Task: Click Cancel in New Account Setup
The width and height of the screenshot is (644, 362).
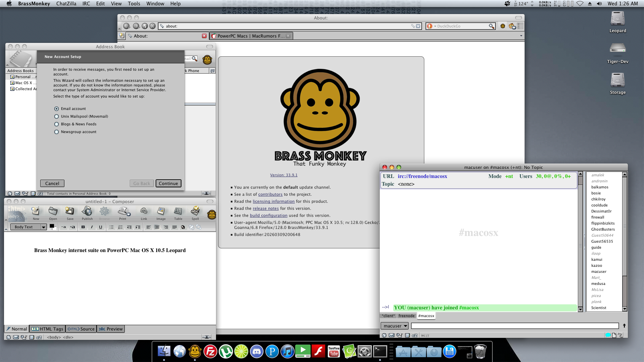Action: click(52, 183)
